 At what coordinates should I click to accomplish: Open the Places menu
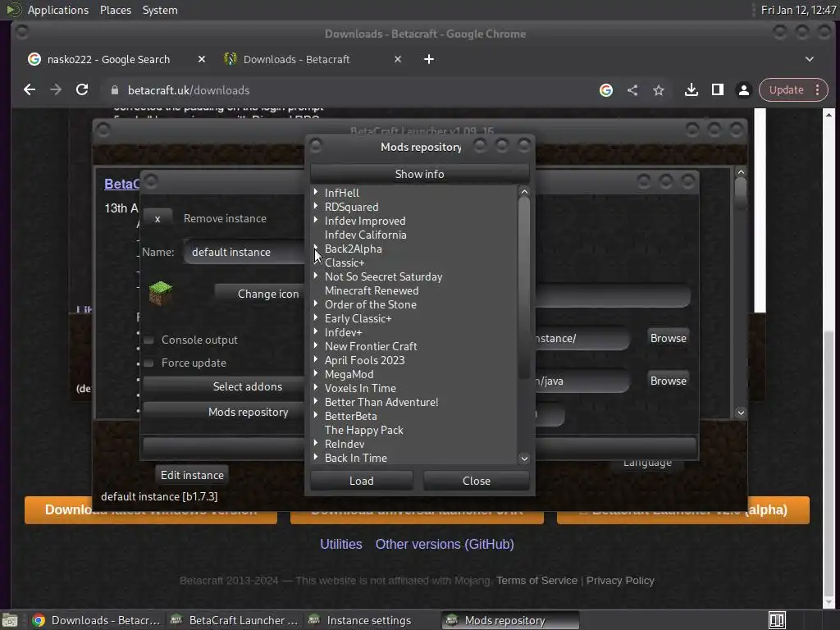pos(115,10)
